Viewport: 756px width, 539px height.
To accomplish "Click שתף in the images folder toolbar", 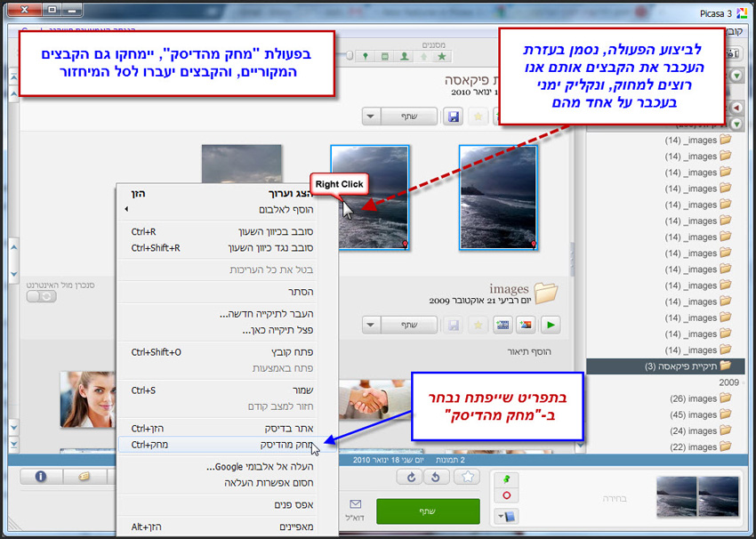I will [409, 325].
